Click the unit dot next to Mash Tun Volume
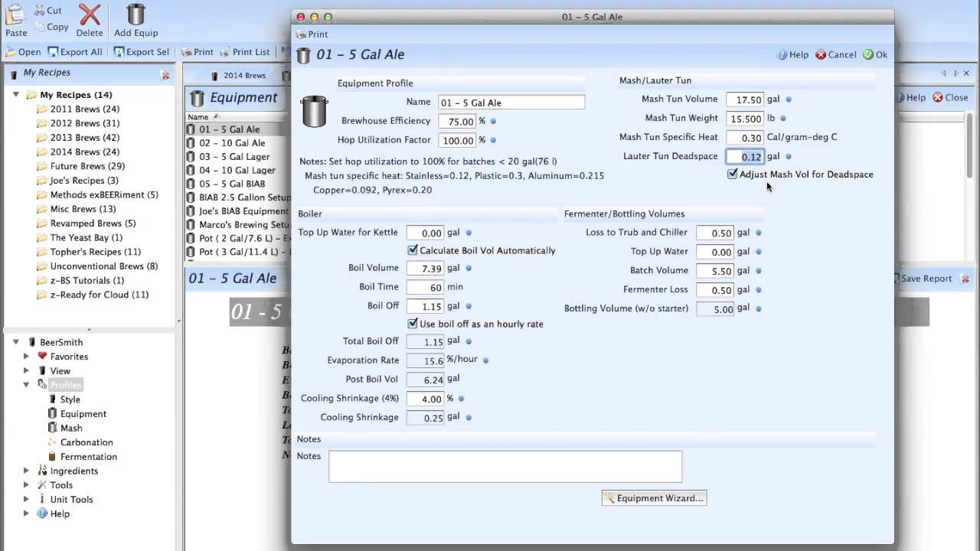Image resolution: width=980 pixels, height=551 pixels. (x=789, y=99)
